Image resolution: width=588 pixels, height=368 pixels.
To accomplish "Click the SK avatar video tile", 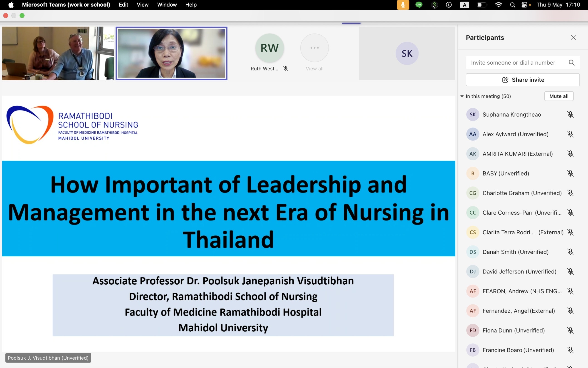I will click(407, 53).
